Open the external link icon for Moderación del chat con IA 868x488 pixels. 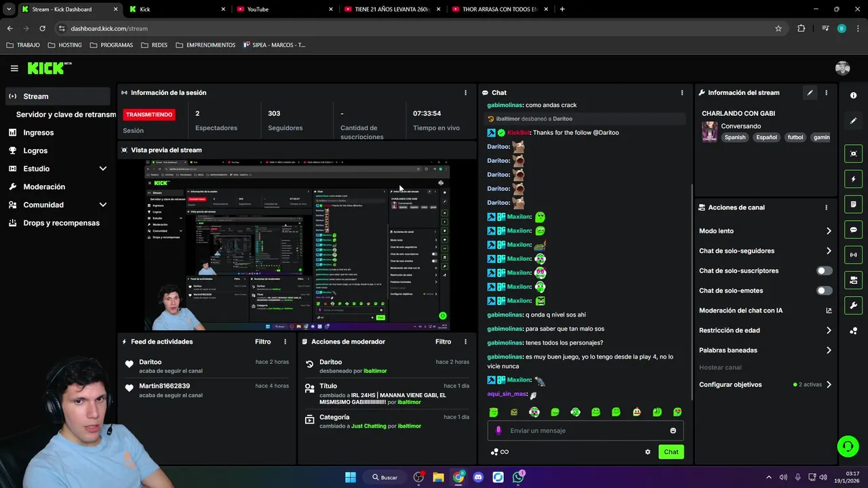click(828, 310)
